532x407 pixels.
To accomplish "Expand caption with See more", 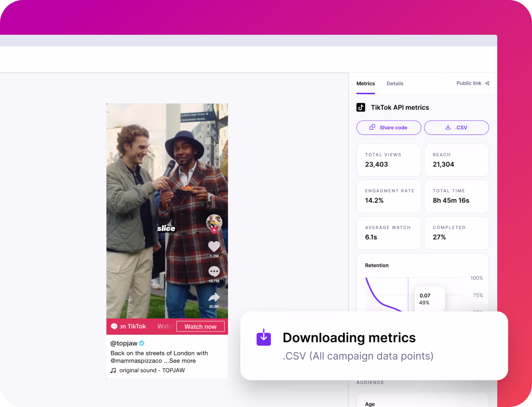I will pyautogui.click(x=182, y=361).
